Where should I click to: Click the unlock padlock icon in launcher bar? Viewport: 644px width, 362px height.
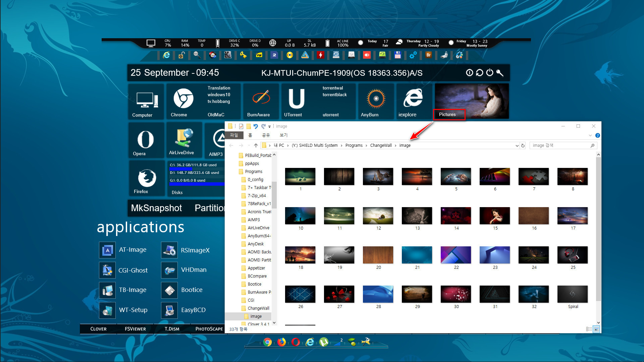tap(181, 55)
